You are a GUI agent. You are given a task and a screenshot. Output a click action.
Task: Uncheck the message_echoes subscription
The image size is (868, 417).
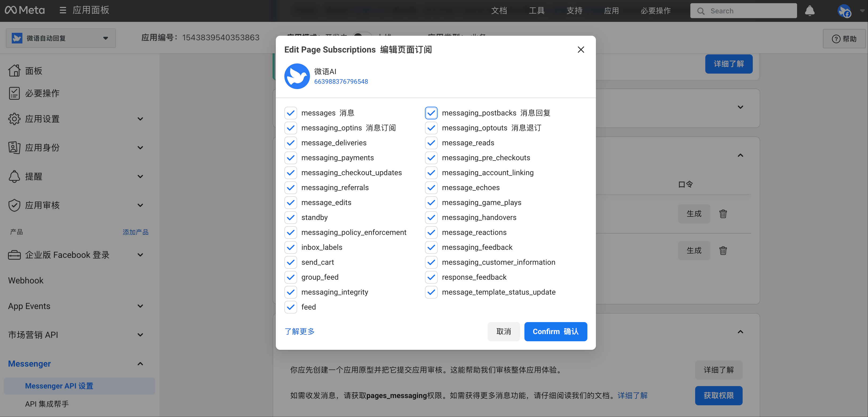coord(431,188)
